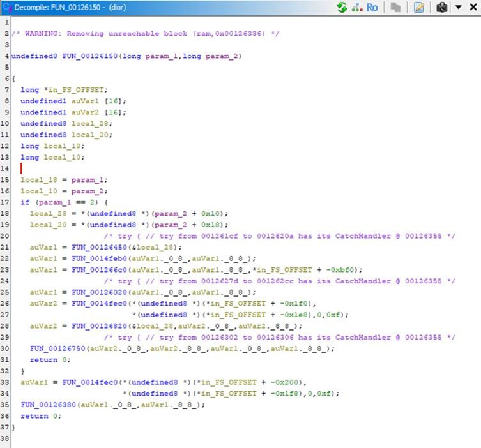Click the function call FUN_00126380
Screen dimensions: 481x448
(x=48, y=405)
